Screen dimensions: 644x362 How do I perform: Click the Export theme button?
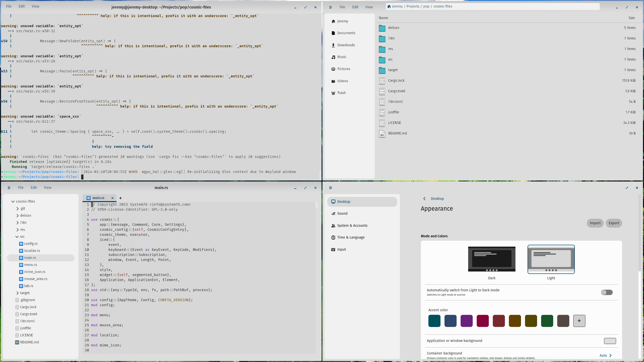[x=614, y=223]
